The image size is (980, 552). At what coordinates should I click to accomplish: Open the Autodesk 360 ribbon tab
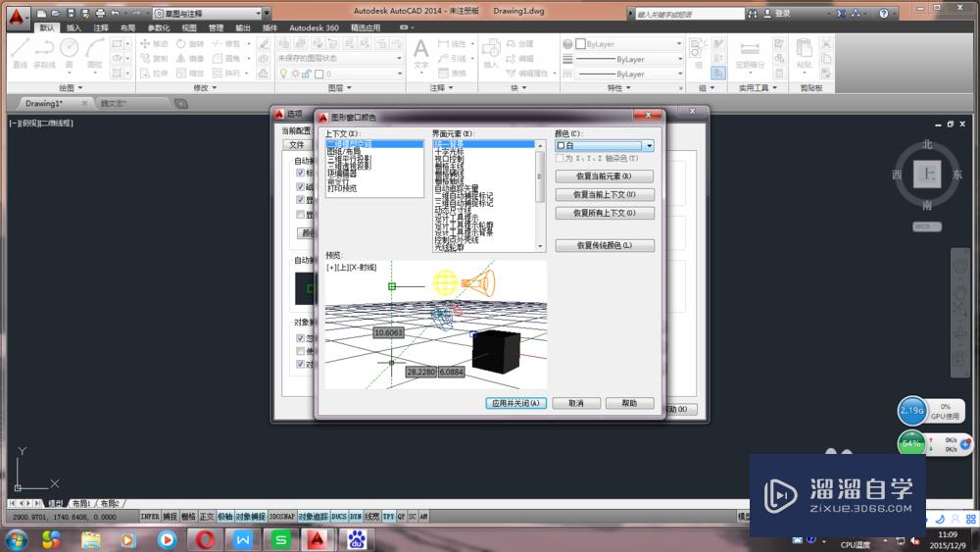[314, 27]
